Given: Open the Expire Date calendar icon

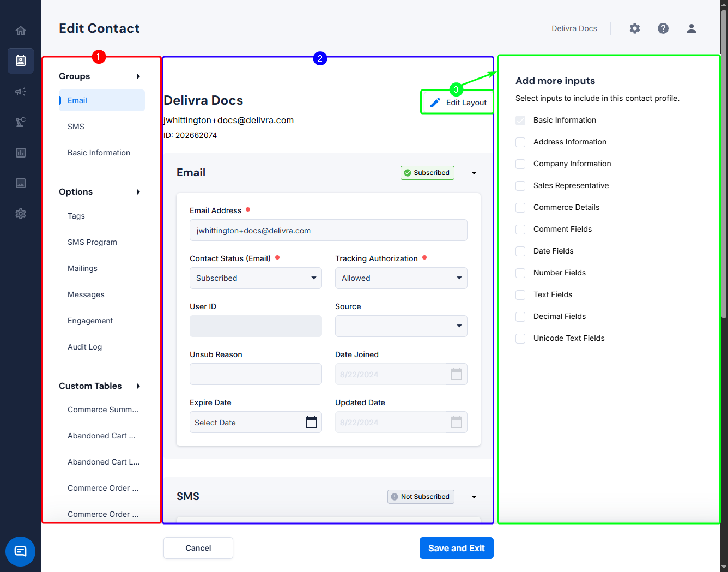Looking at the screenshot, I should point(311,422).
